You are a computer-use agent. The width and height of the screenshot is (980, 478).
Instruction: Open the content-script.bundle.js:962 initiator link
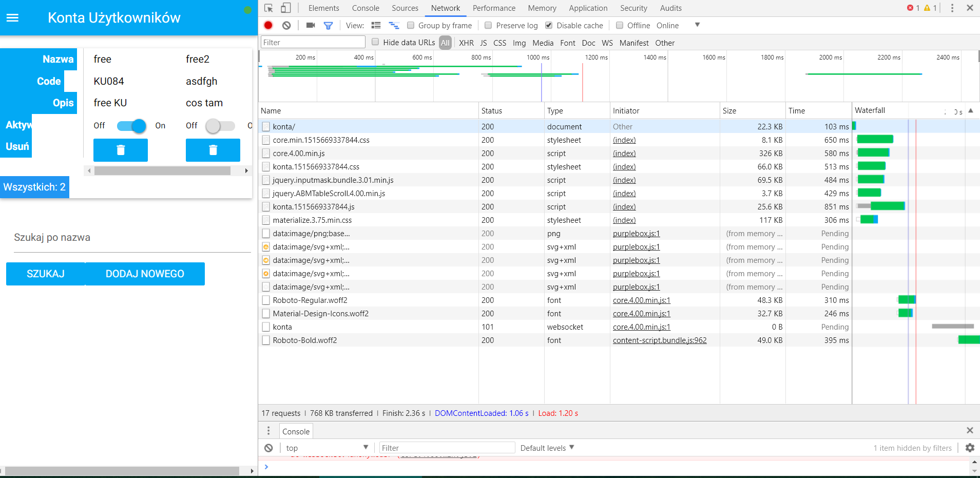pos(660,340)
